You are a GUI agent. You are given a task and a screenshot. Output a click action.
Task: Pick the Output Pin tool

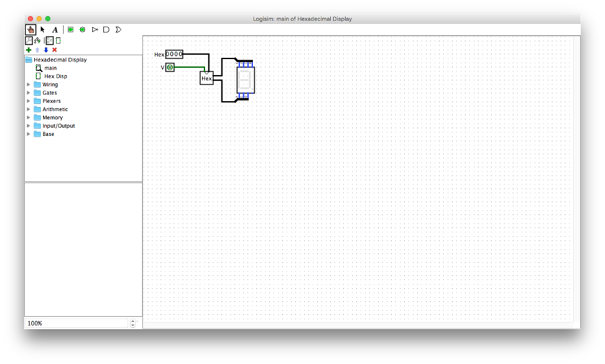(x=82, y=29)
